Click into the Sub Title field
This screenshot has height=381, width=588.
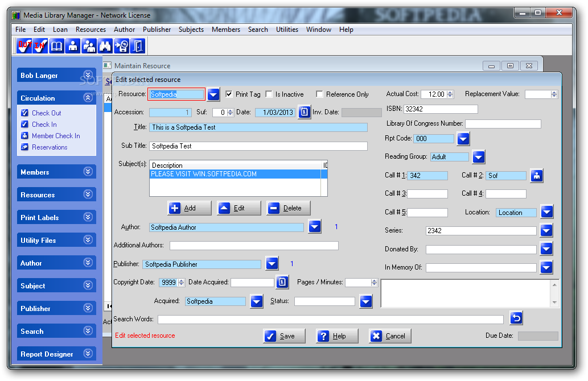258,146
